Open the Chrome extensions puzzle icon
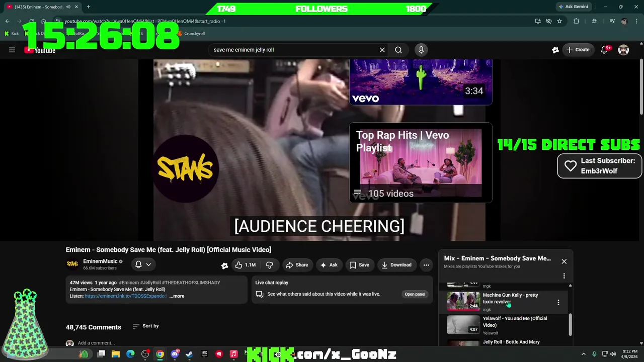Viewport: 644px width, 362px height. 577,21
